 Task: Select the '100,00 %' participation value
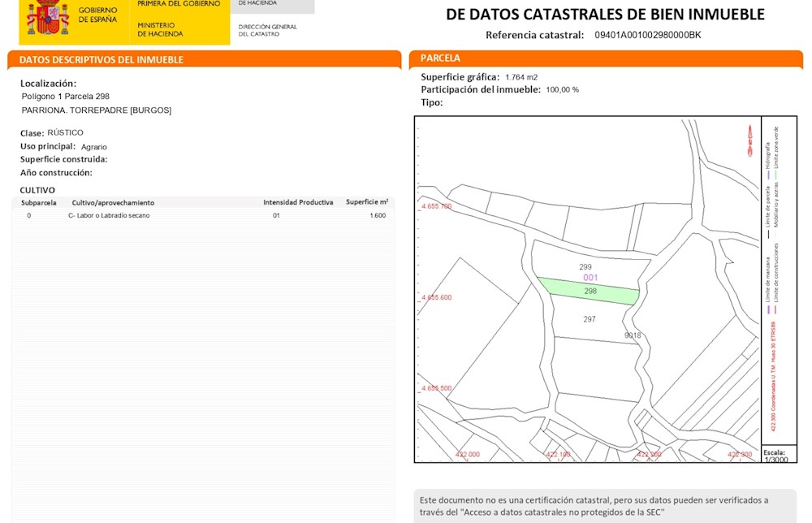point(563,90)
